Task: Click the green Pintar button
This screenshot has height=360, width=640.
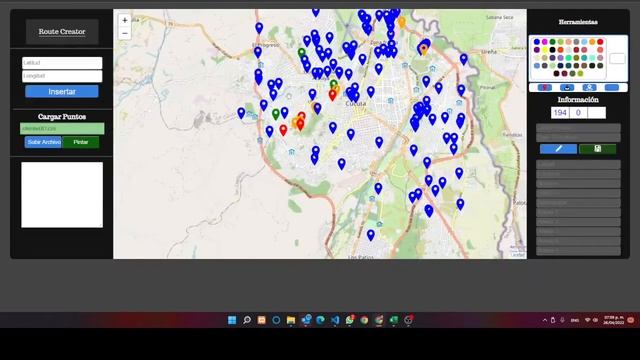Action: [x=81, y=142]
